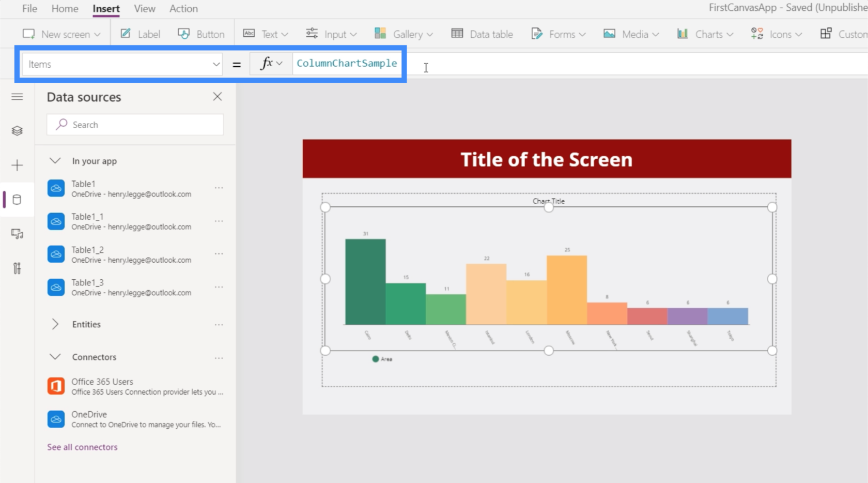Select the Table1_3 data source

(135, 287)
